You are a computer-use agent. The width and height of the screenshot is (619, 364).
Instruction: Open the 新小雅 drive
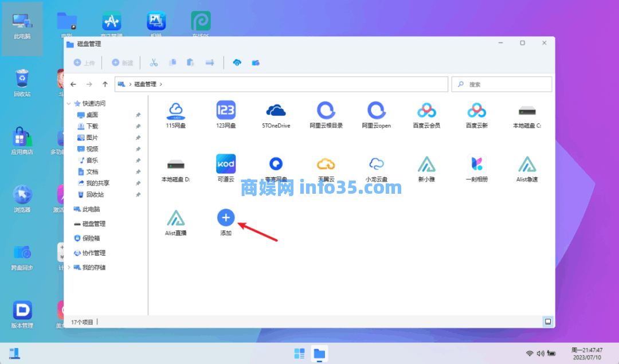[426, 169]
